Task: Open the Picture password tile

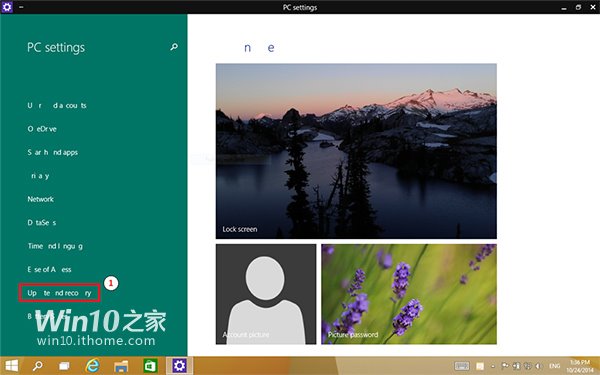Action: [x=409, y=294]
